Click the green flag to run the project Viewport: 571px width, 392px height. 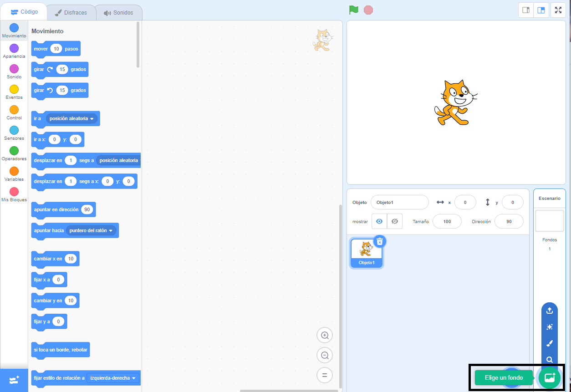(x=354, y=10)
